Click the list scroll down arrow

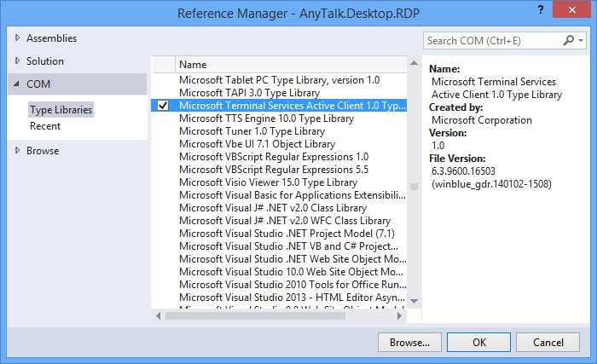click(x=414, y=301)
